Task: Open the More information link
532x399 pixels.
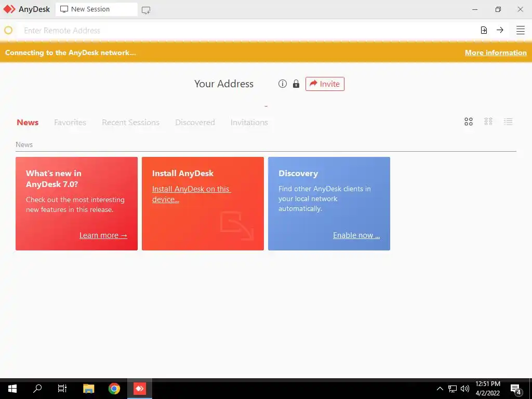Action: coord(496,52)
